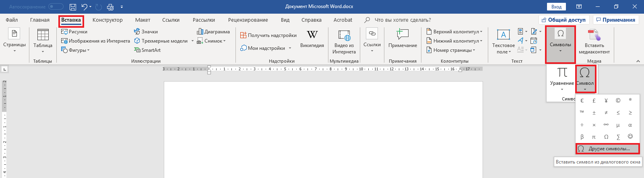
Task: Click the Общий доступ button
Action: point(563,20)
